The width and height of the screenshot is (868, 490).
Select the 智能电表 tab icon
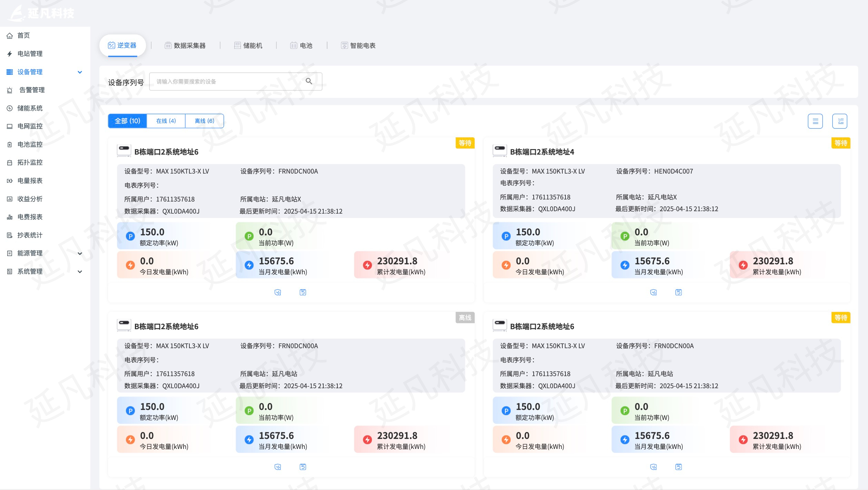pos(344,45)
